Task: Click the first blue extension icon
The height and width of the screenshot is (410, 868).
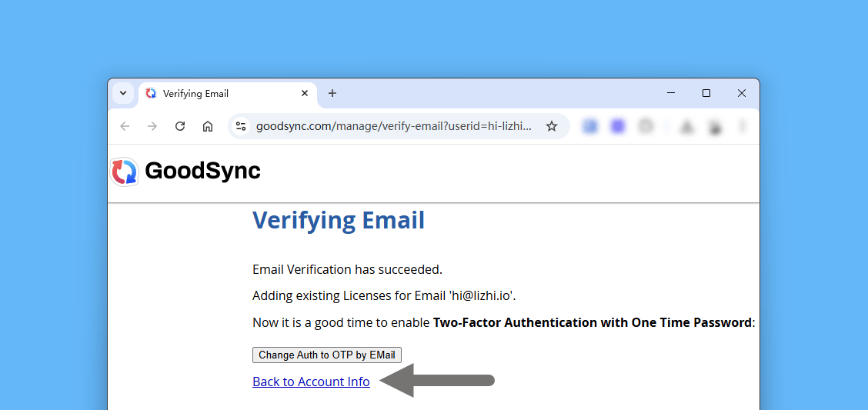Action: pos(590,126)
